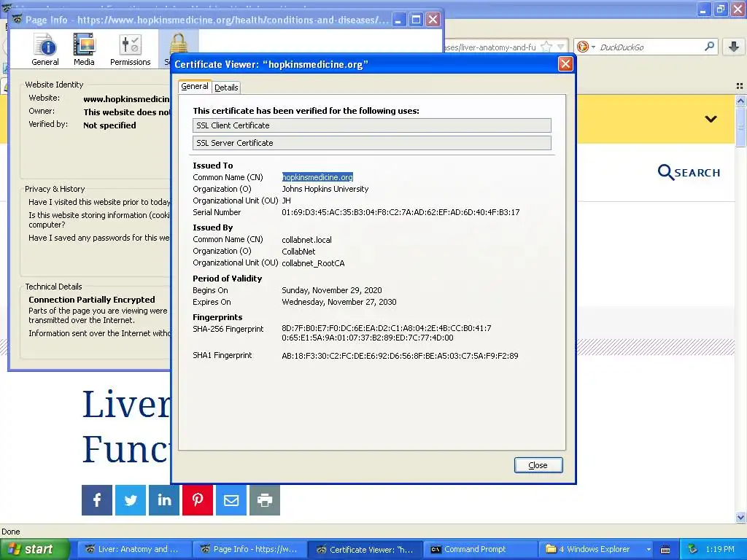The height and width of the screenshot is (560, 747).
Task: Select the highlighted hopkinsmedicine.org common name
Action: 317,177
